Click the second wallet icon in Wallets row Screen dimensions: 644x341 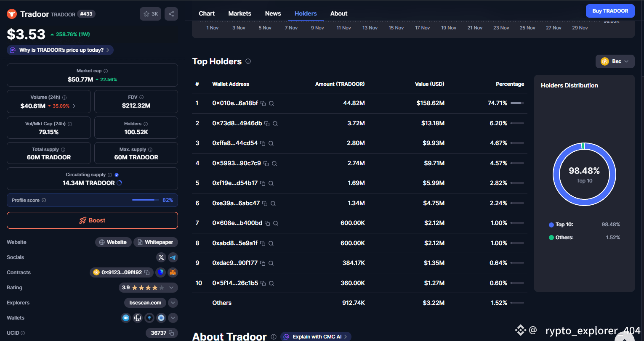click(137, 318)
